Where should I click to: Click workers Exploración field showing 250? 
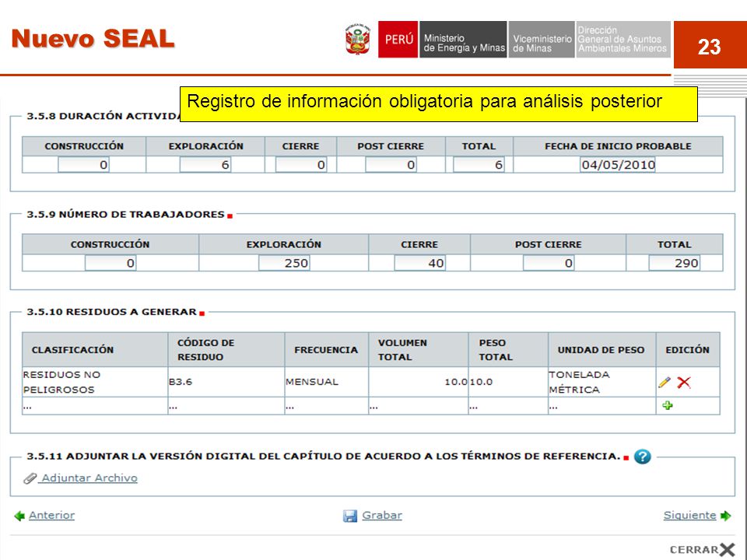coord(284,263)
